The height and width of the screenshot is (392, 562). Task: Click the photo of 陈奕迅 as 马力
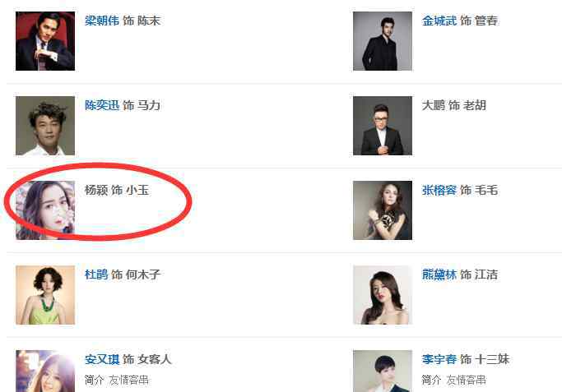click(45, 126)
